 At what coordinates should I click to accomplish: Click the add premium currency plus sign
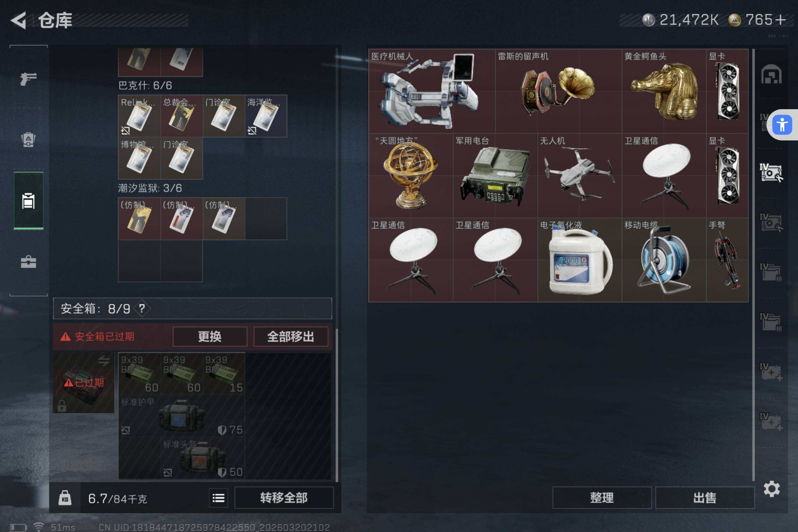pos(780,20)
